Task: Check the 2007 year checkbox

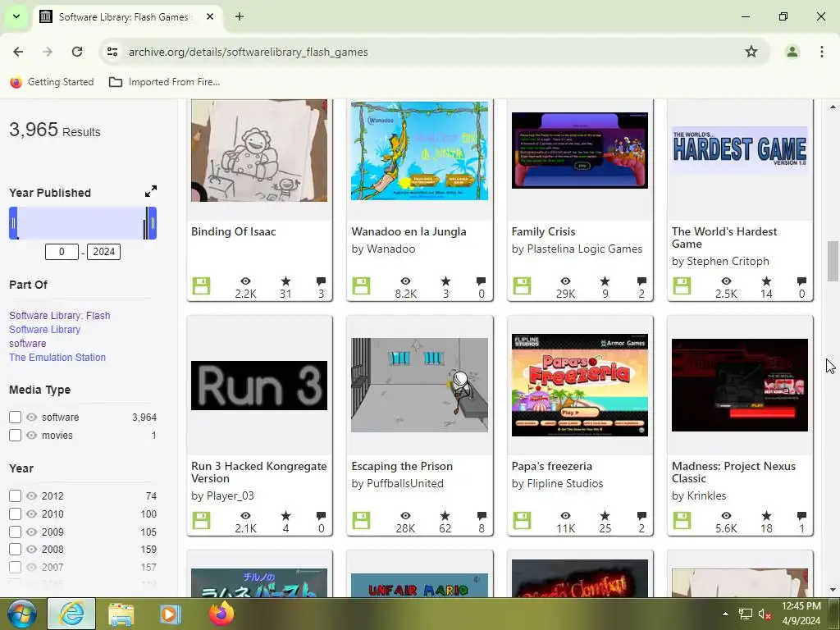Action: [15, 567]
